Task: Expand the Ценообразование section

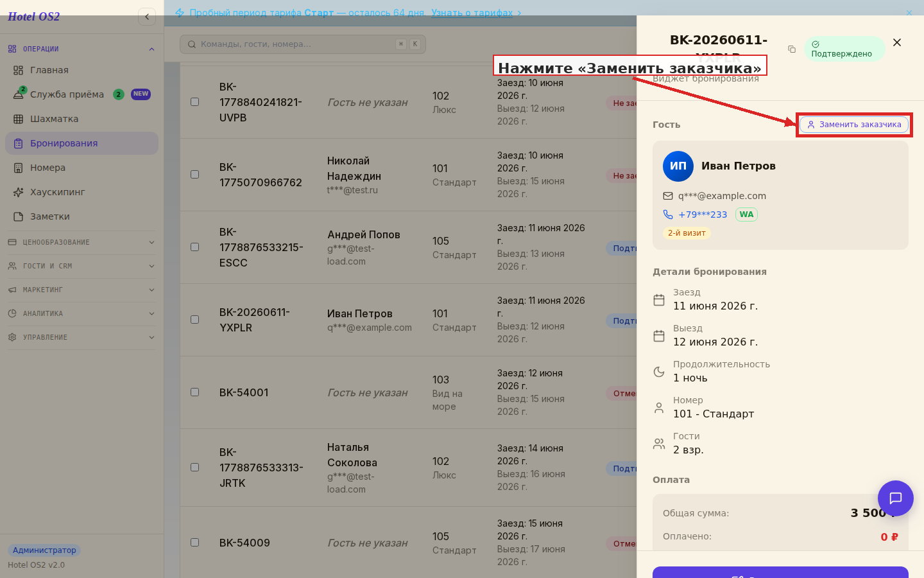Action: click(81, 243)
